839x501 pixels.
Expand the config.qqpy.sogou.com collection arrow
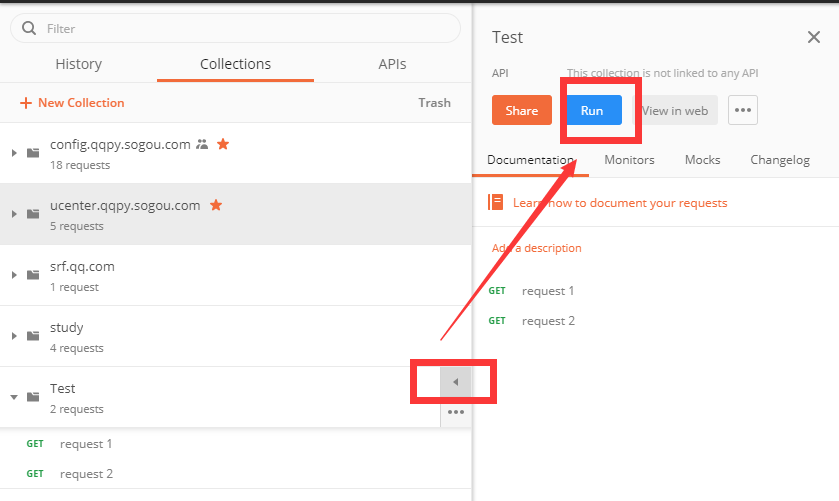pyautogui.click(x=14, y=153)
